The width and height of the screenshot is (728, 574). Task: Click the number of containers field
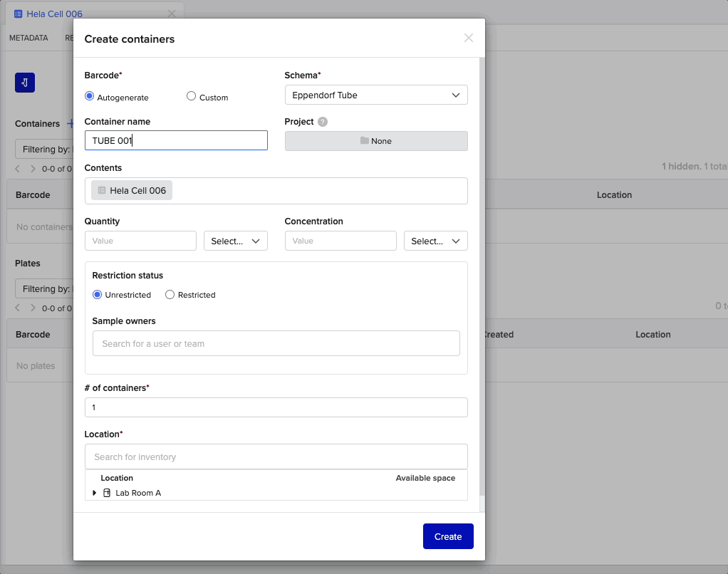(276, 407)
